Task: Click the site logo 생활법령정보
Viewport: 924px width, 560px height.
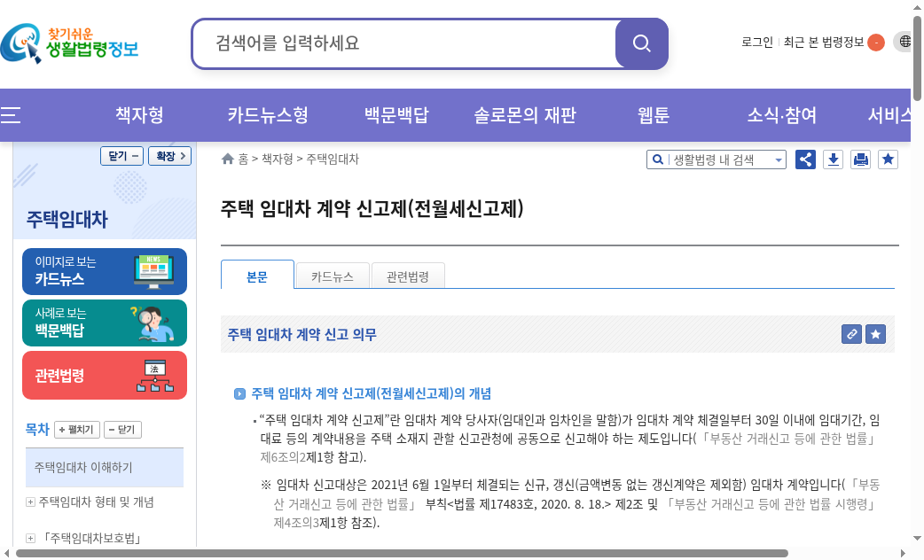Action: click(x=69, y=43)
